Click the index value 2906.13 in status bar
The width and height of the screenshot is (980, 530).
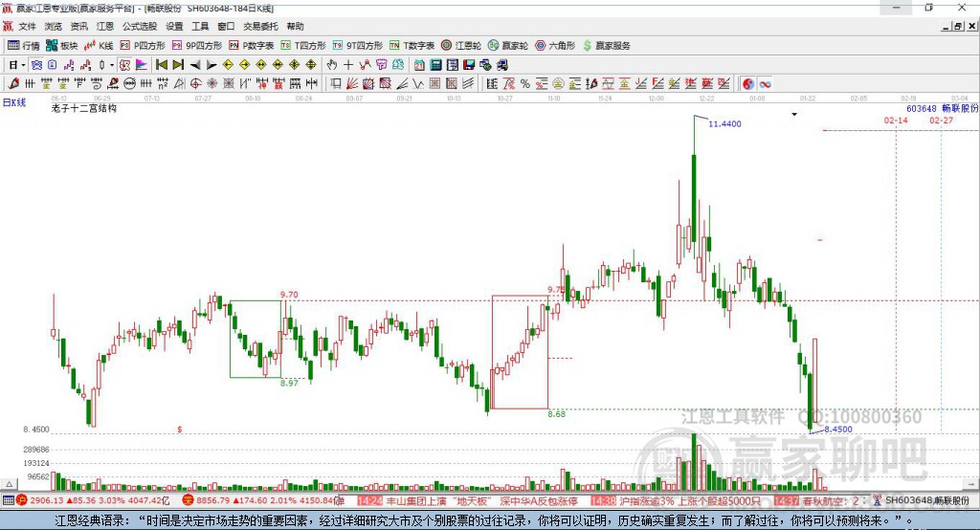[x=47, y=500]
